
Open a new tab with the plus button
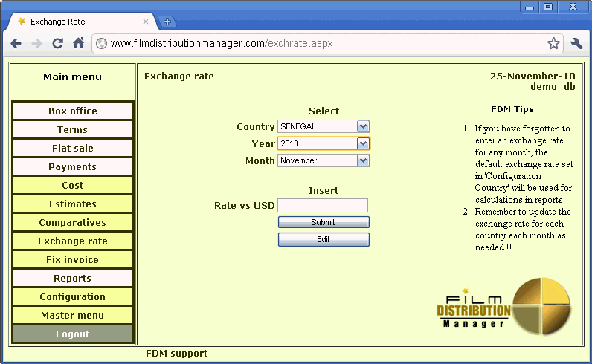167,22
